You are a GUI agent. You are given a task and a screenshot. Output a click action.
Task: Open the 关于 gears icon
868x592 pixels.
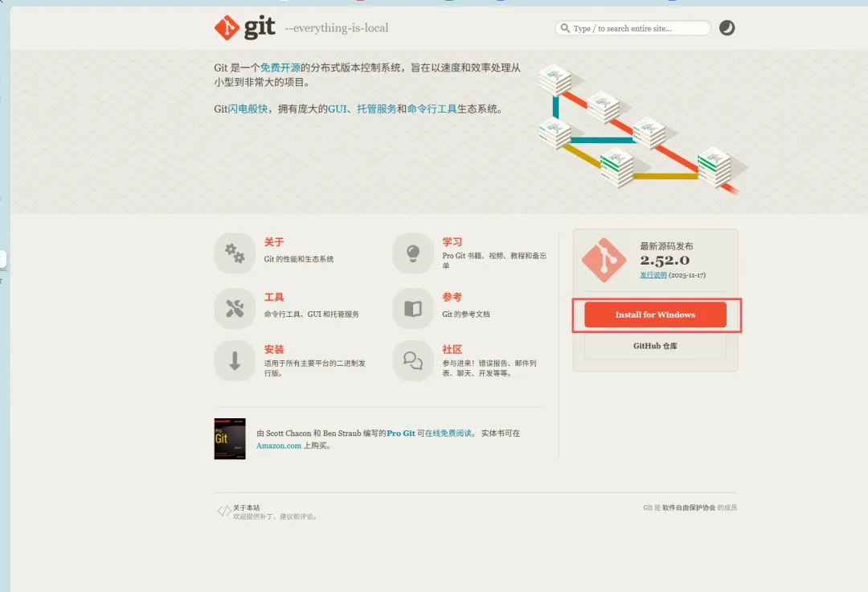(235, 253)
